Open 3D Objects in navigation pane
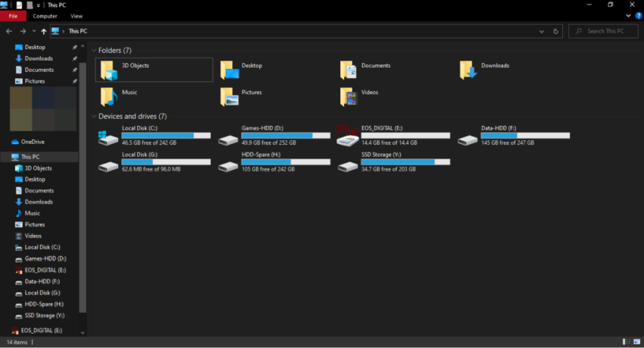 pos(39,168)
